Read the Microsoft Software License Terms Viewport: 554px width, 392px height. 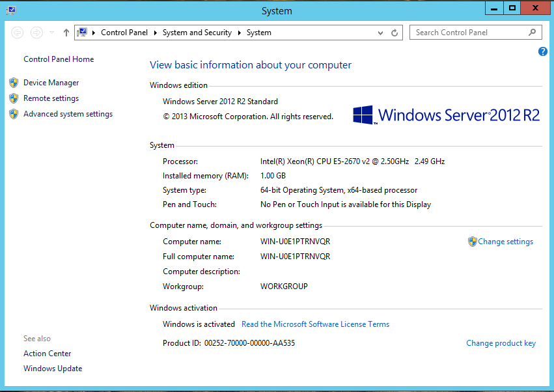click(315, 324)
